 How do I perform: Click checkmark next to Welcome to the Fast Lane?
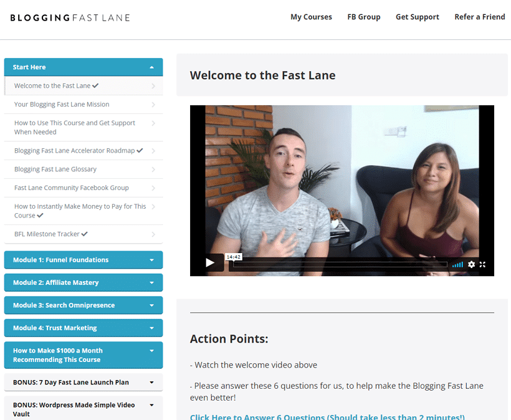click(95, 86)
